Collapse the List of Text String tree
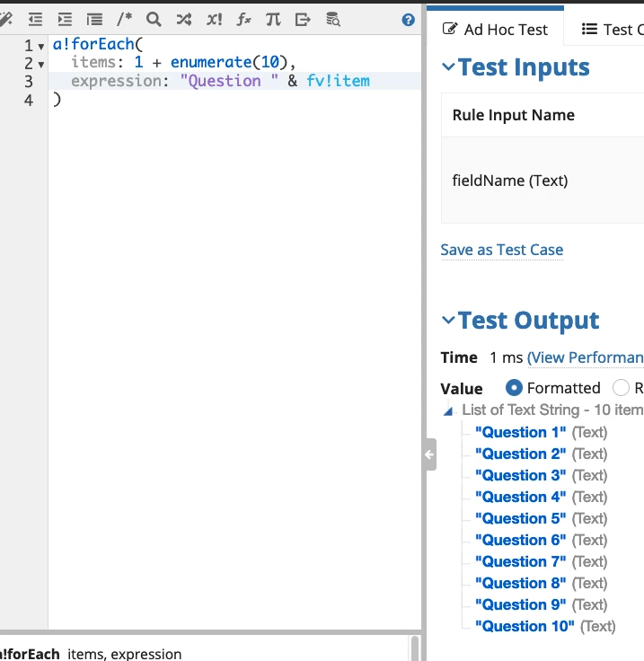This screenshot has height=661, width=644. tap(448, 410)
